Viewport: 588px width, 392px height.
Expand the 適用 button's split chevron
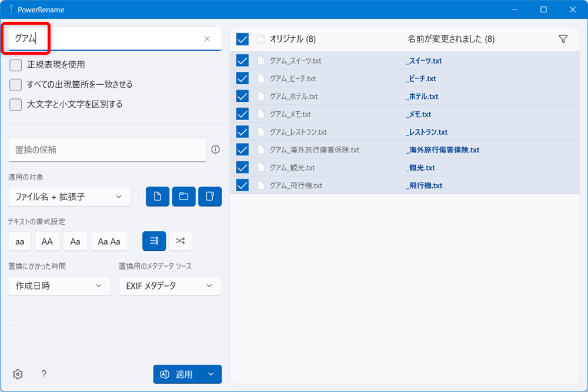pyautogui.click(x=211, y=374)
